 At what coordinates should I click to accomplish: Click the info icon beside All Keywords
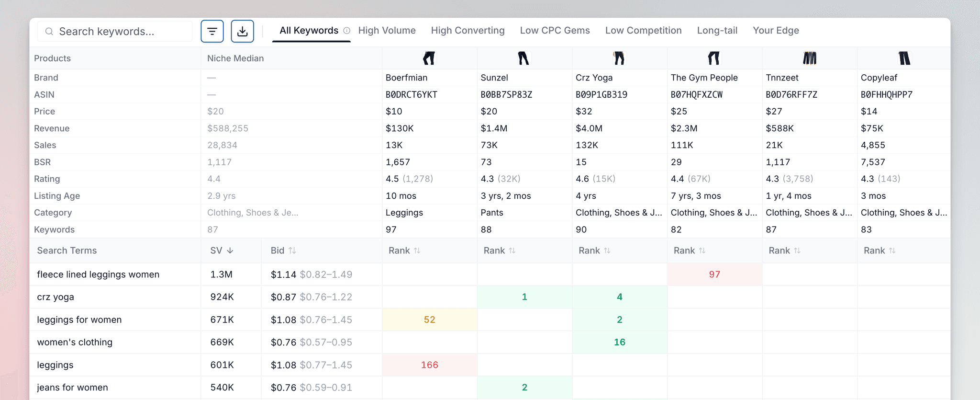tap(347, 31)
